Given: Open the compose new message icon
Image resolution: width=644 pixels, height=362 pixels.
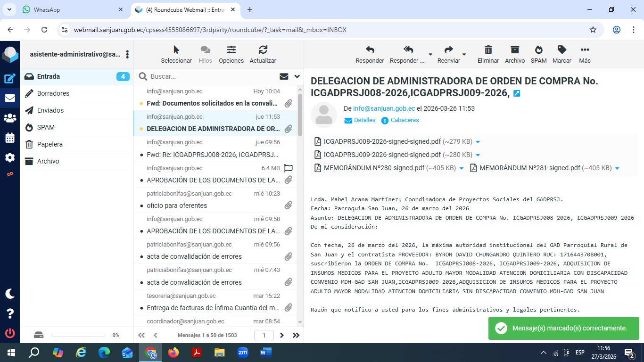Looking at the screenshot, I should pos(10,79).
